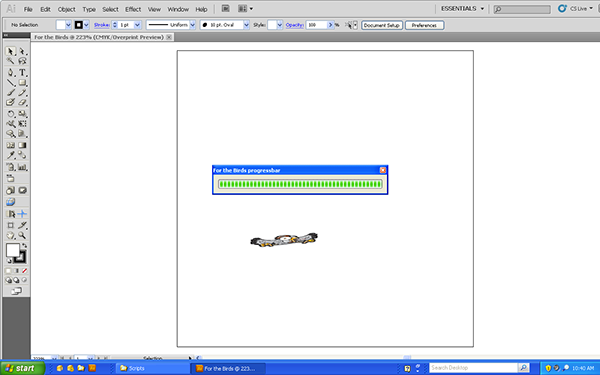Select the Gradient tool

(x=22, y=145)
